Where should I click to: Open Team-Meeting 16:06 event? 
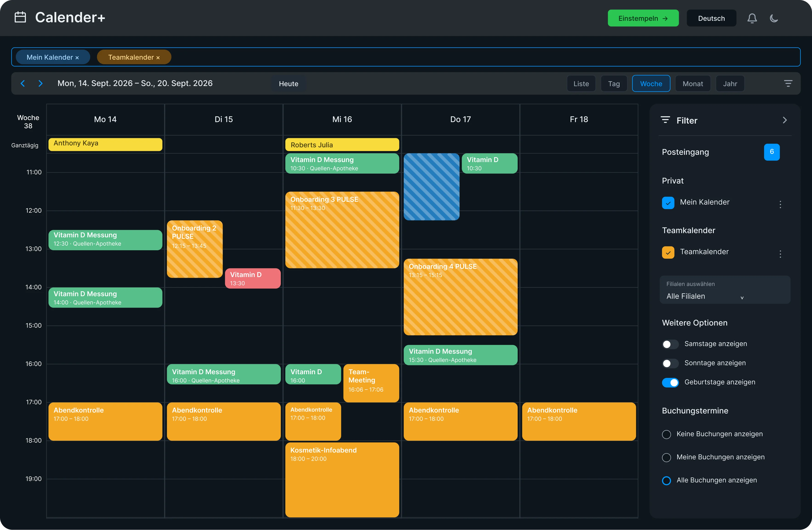(x=371, y=383)
